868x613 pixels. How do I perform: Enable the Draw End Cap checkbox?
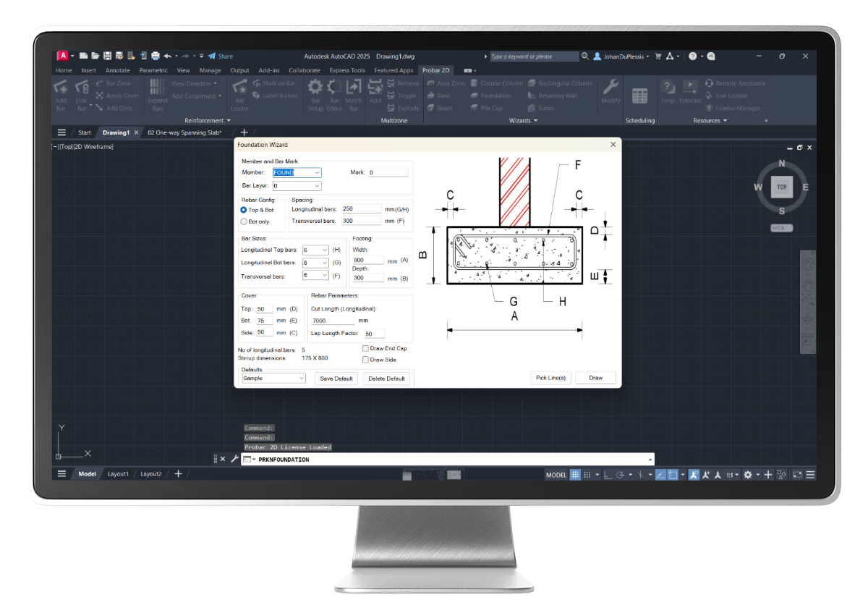[365, 348]
